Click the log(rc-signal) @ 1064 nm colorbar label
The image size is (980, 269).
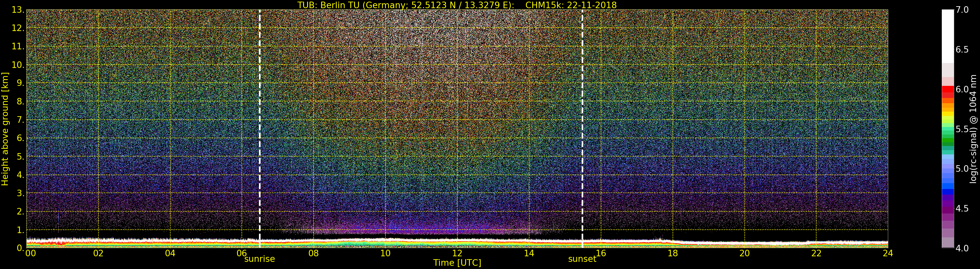[x=974, y=129]
